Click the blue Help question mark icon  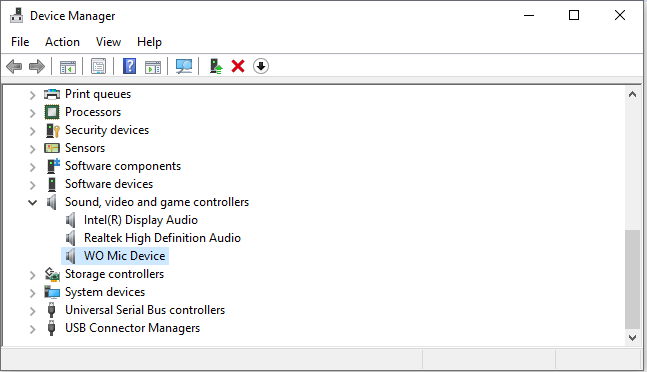coord(129,66)
